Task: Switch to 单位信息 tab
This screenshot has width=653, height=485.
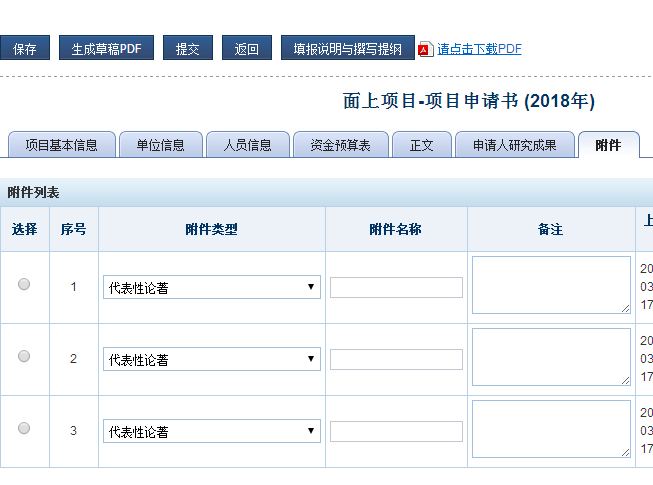Action: point(161,145)
